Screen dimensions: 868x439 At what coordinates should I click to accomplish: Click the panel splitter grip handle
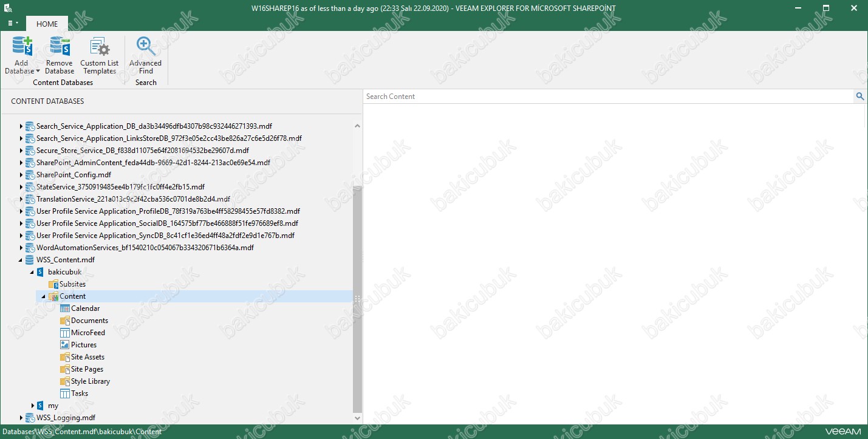(357, 299)
